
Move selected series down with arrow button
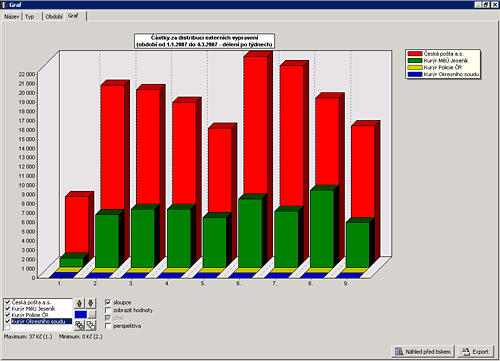tap(91, 303)
